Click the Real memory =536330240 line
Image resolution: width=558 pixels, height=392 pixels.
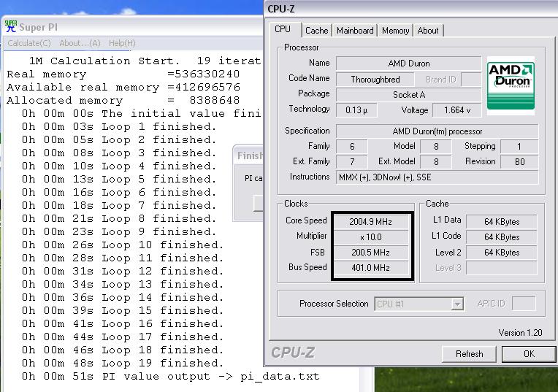[123, 74]
